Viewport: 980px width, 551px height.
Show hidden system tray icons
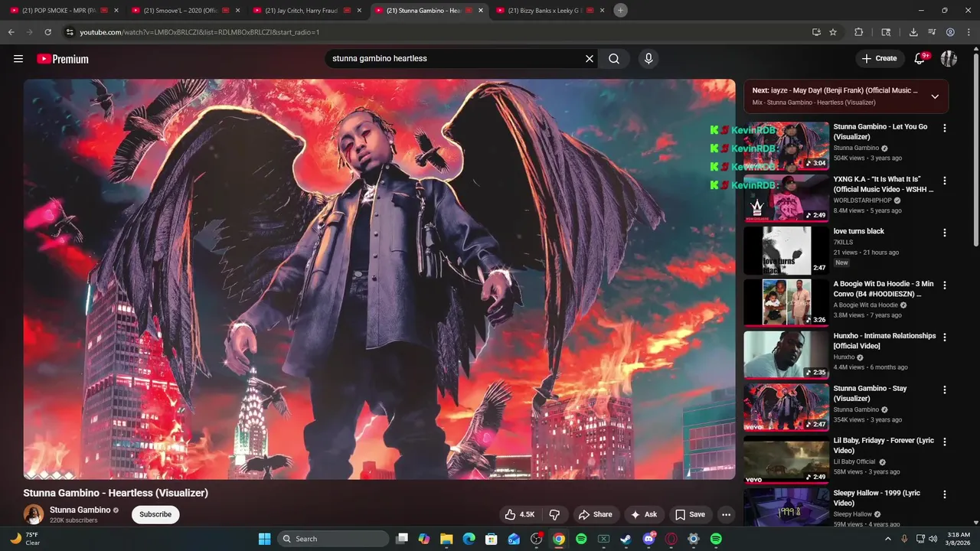[x=888, y=539]
